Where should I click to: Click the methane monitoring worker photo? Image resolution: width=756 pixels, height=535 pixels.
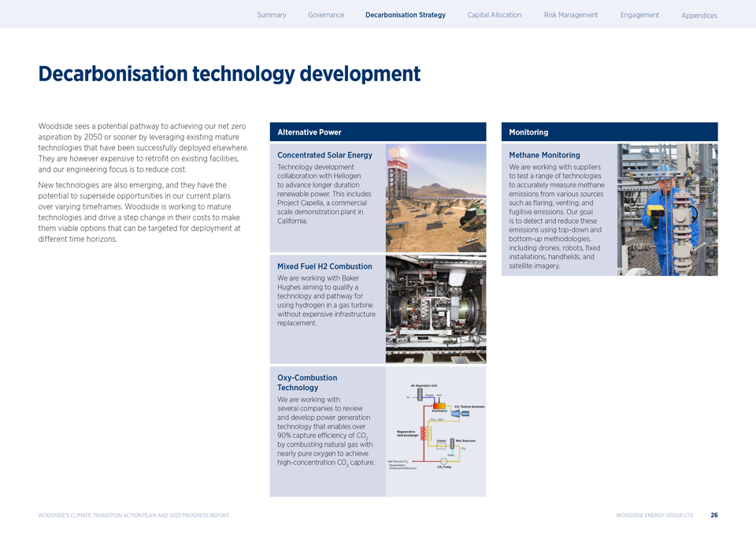[x=667, y=209]
